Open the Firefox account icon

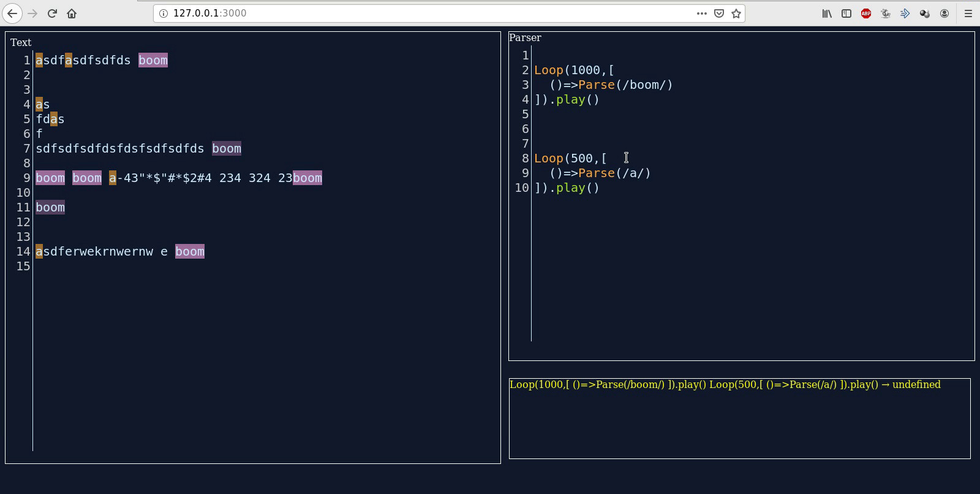pyautogui.click(x=944, y=13)
